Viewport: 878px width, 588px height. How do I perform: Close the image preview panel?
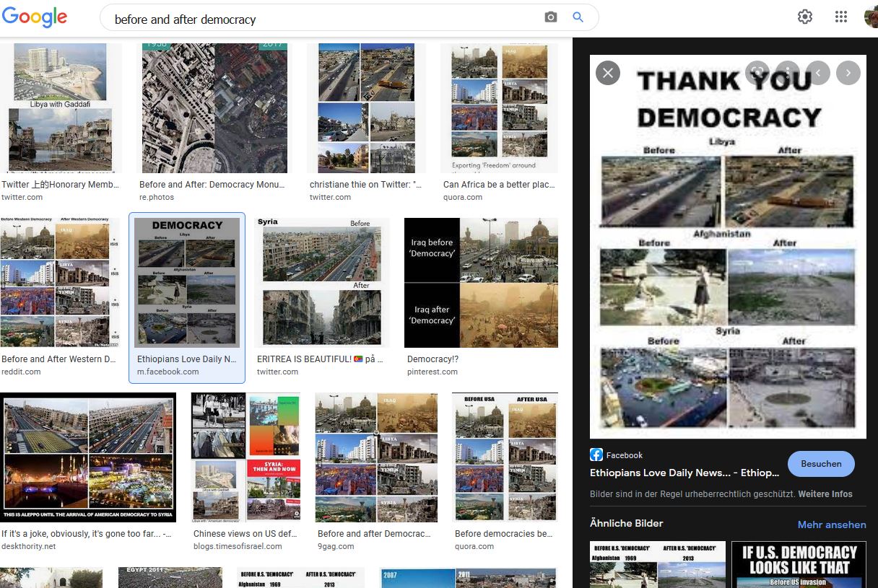point(608,73)
